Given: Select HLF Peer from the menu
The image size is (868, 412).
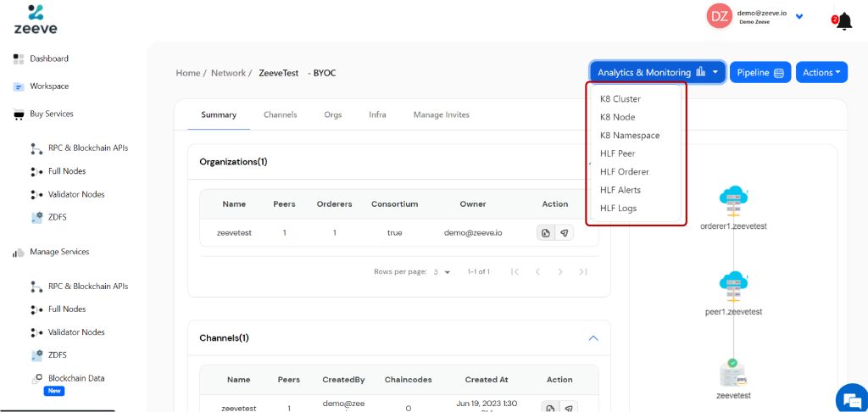Looking at the screenshot, I should (x=618, y=153).
